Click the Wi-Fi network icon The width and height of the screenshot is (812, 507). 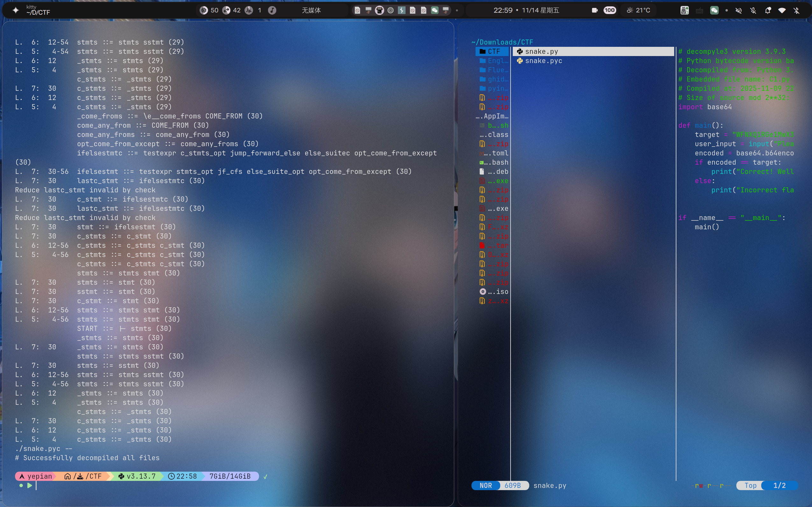point(782,11)
